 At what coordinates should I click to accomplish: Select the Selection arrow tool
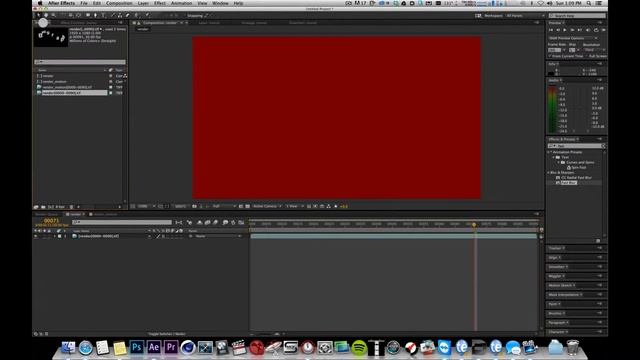click(38, 16)
